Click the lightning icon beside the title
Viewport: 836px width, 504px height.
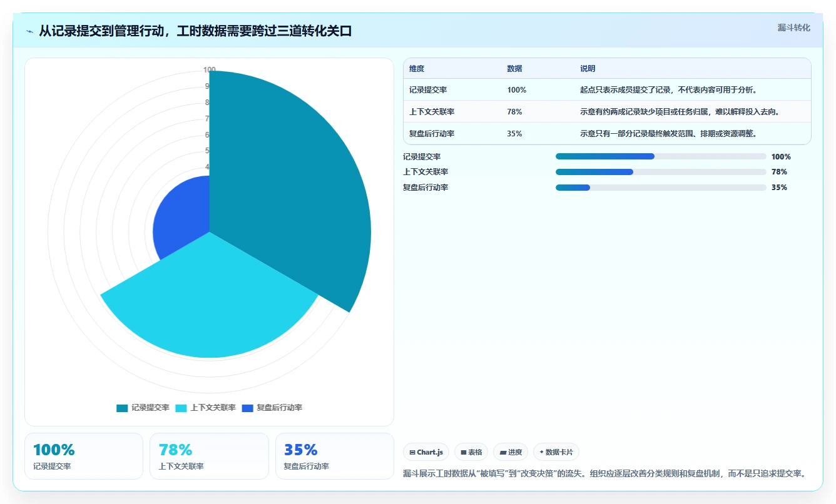pos(29,31)
